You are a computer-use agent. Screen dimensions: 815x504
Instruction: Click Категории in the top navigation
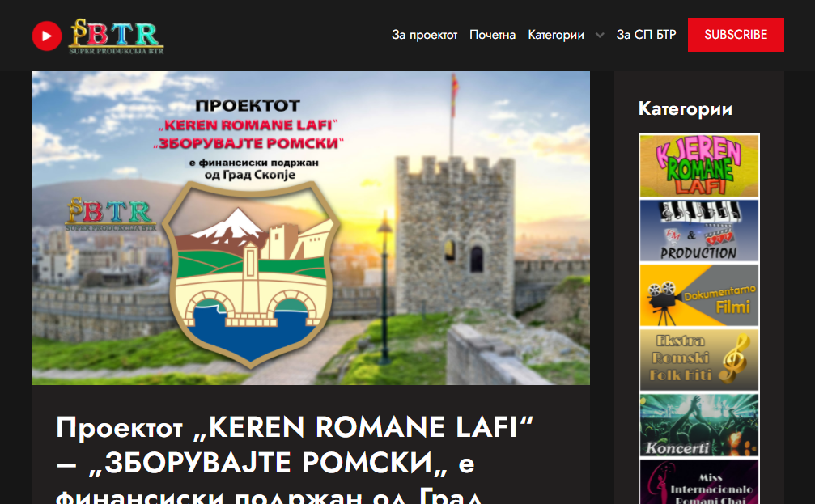(x=556, y=35)
